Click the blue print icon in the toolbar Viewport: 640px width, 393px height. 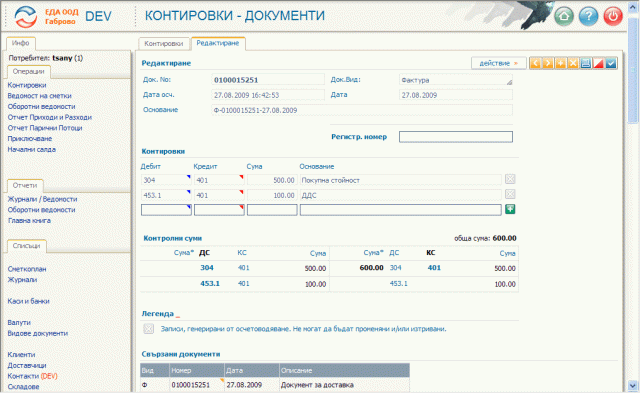586,63
